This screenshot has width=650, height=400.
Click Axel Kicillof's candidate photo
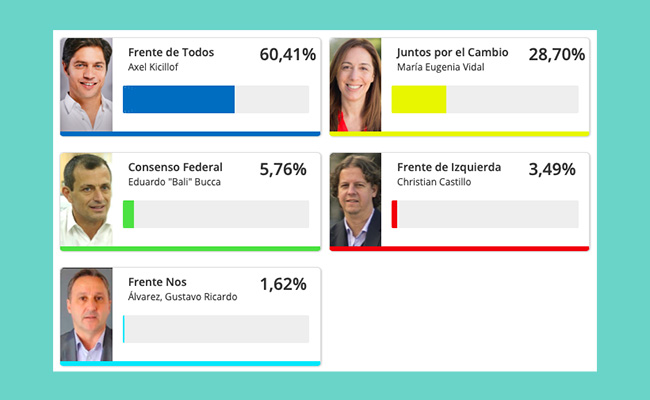pos(86,85)
